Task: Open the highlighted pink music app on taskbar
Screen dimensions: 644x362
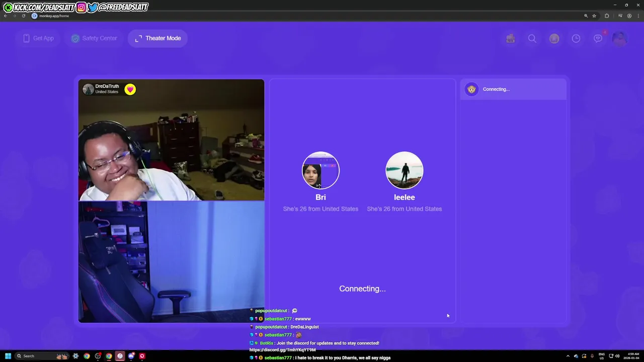Action: [120, 356]
